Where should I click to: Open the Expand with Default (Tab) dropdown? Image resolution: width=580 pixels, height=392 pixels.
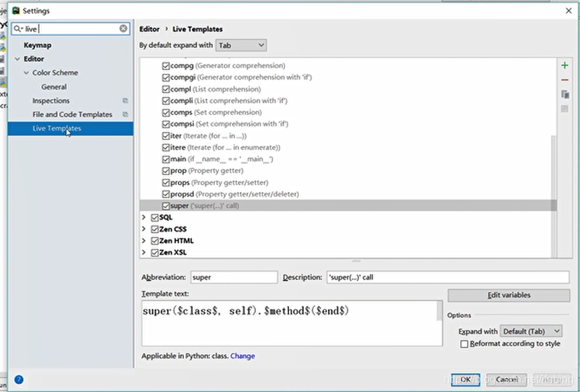click(531, 331)
